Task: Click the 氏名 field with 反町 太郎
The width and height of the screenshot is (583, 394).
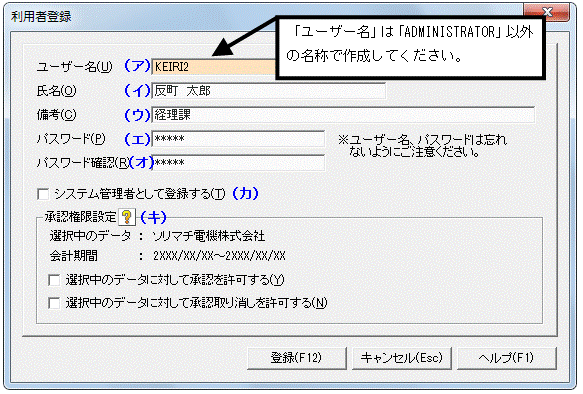Action: tap(268, 91)
